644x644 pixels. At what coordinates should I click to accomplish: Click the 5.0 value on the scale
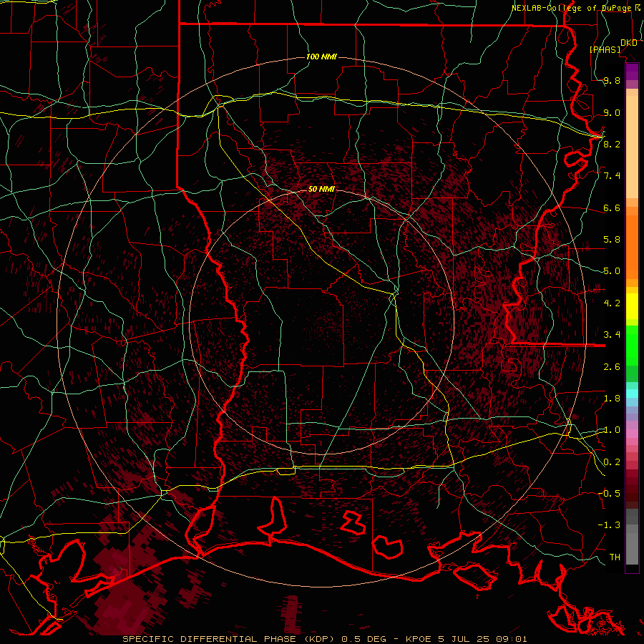pyautogui.click(x=612, y=271)
